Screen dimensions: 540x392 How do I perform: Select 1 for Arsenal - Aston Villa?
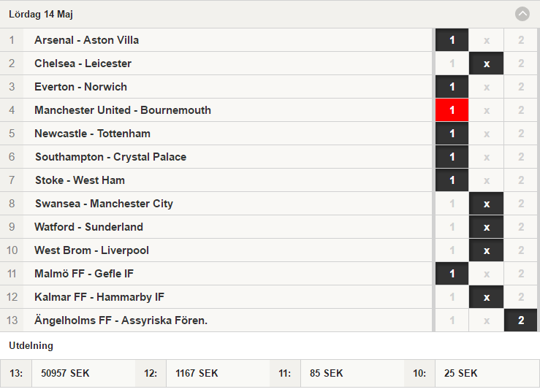[x=452, y=40]
